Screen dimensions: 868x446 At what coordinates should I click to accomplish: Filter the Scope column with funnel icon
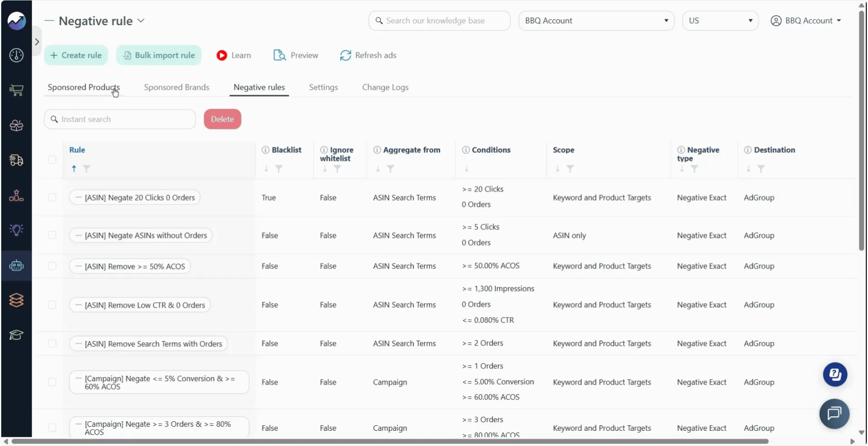[570, 168]
